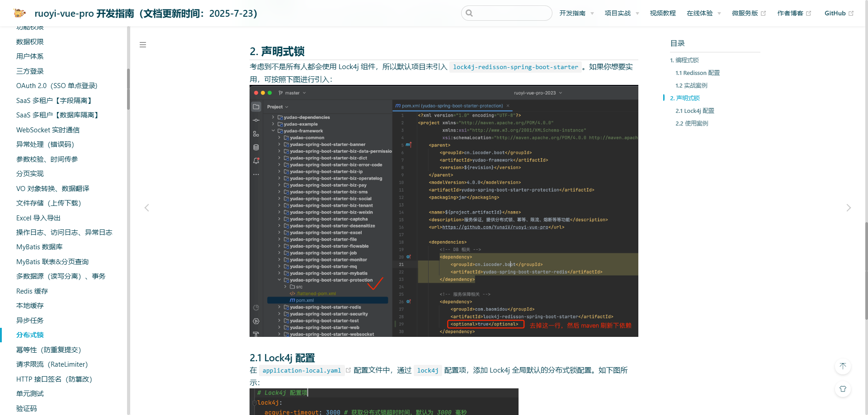Open the Services tool window icon

[x=256, y=321]
